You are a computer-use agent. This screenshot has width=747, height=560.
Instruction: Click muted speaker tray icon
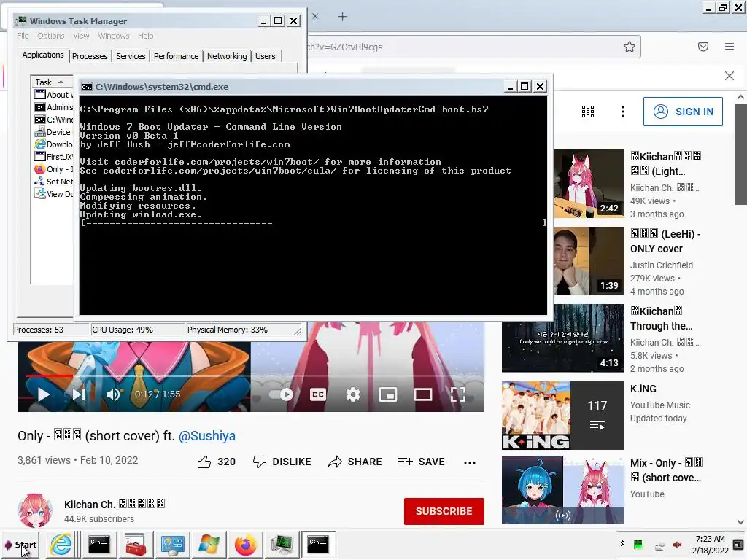[677, 544]
